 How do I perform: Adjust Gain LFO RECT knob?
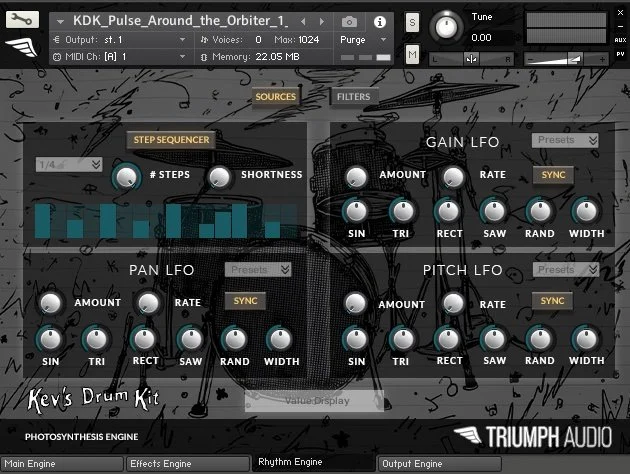coord(448,211)
